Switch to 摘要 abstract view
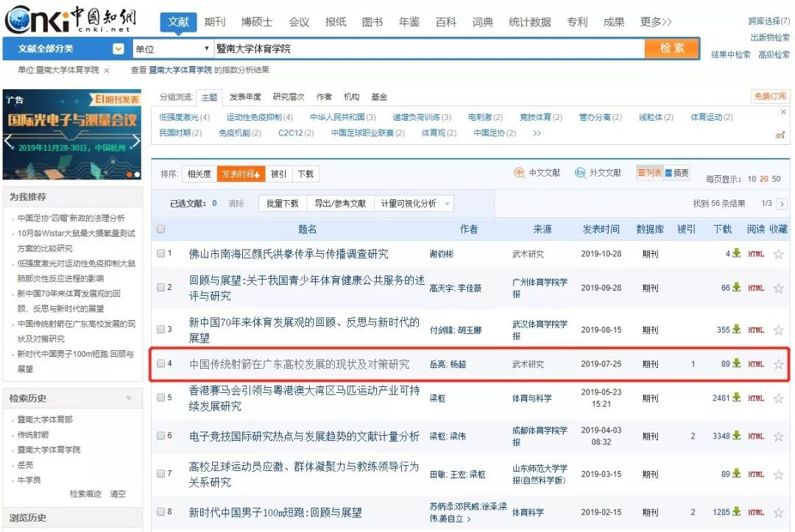 pos(677,173)
